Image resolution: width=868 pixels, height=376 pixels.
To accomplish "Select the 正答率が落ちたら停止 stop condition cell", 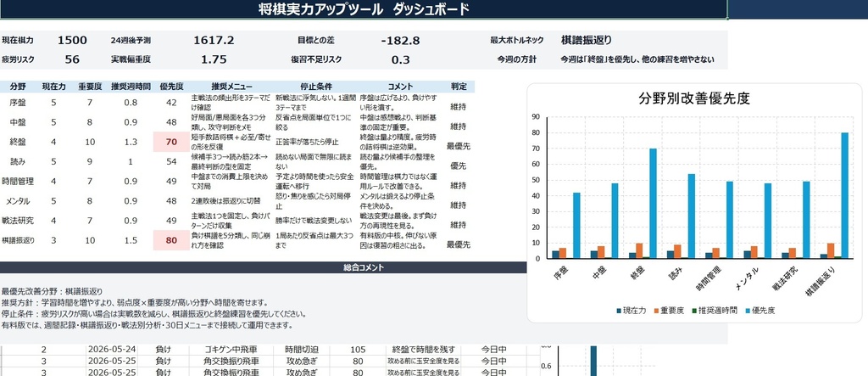I will click(309, 142).
